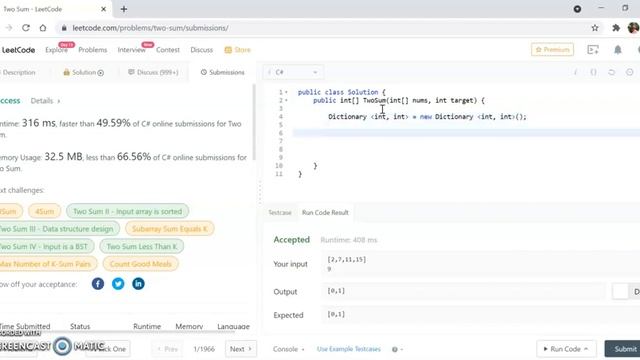This screenshot has width=640, height=360.
Task: Reset code with the revert icon
Action: [x=611, y=72]
